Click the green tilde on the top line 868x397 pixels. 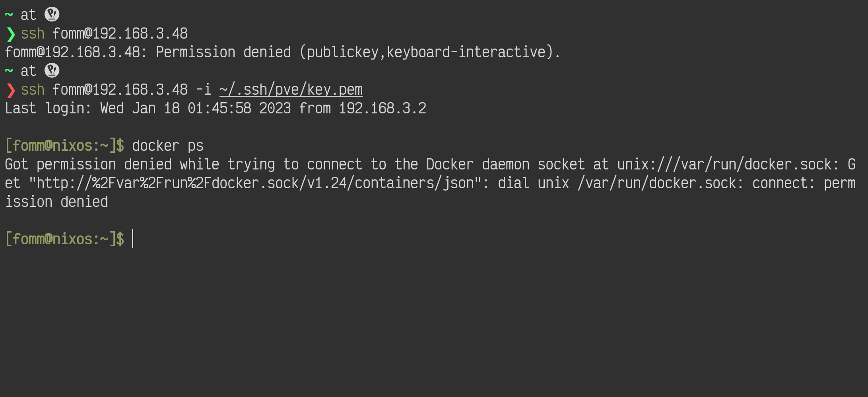tap(9, 14)
